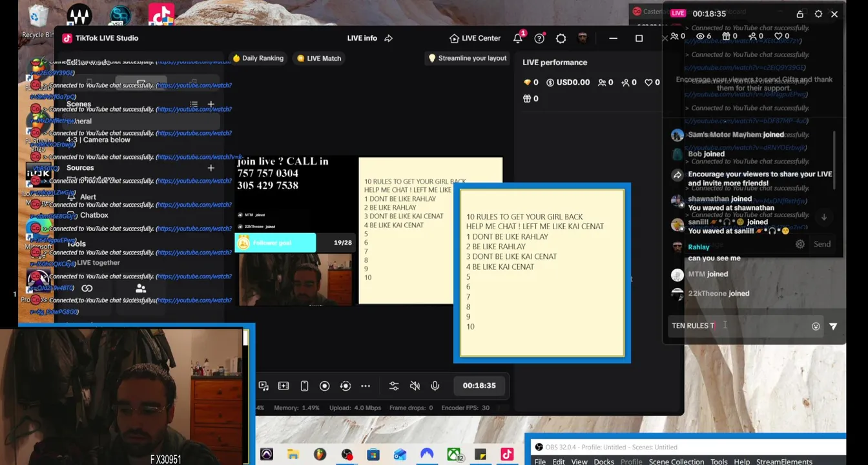Click the Follower goal 19/28 progress bar

pyautogui.click(x=295, y=243)
